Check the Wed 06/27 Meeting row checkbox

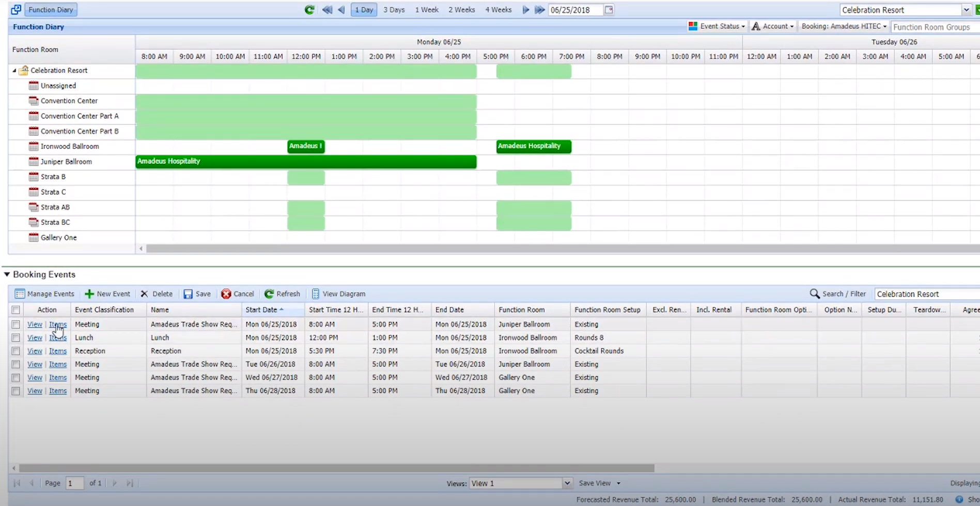pyautogui.click(x=16, y=378)
